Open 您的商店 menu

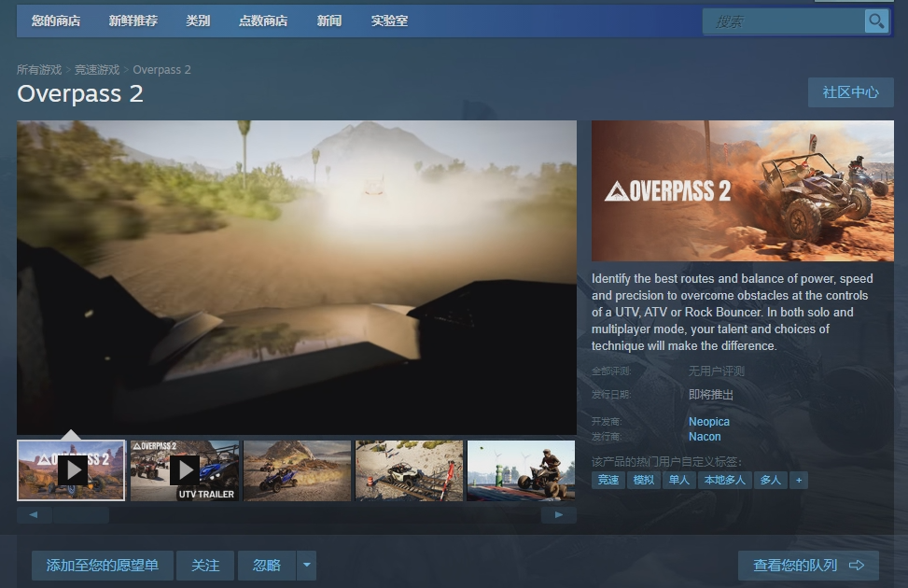56,21
